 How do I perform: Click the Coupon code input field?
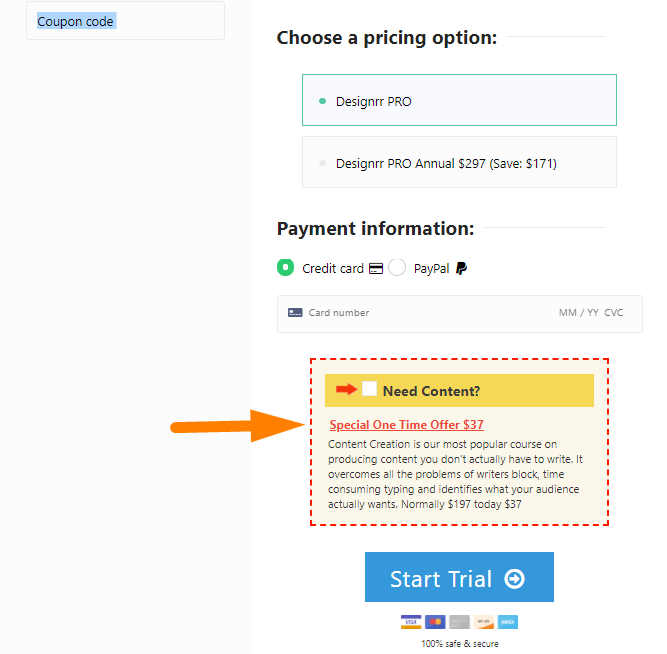point(125,21)
